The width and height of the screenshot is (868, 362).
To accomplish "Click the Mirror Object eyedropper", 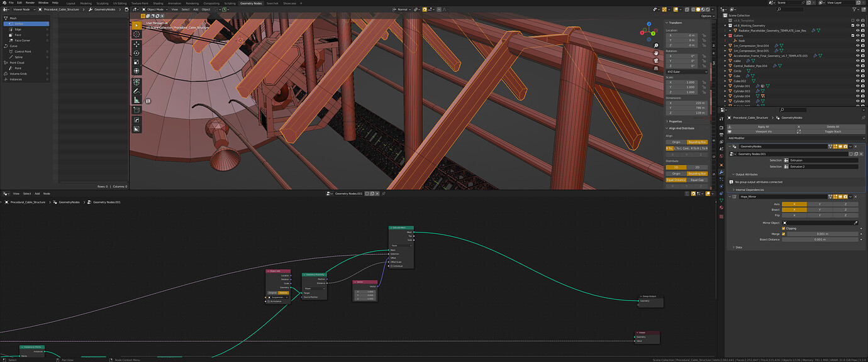I will [855, 222].
